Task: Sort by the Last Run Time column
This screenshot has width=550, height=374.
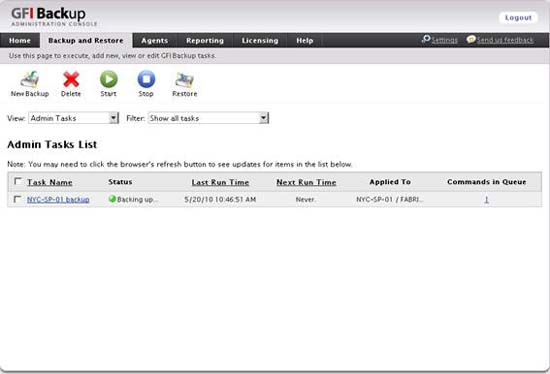Action: click(x=220, y=182)
